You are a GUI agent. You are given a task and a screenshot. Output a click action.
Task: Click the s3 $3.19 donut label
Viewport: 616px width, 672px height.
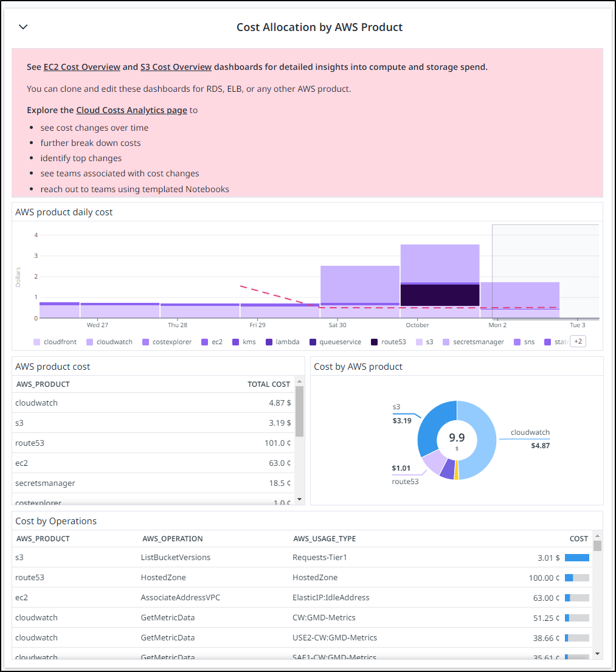tap(402, 414)
